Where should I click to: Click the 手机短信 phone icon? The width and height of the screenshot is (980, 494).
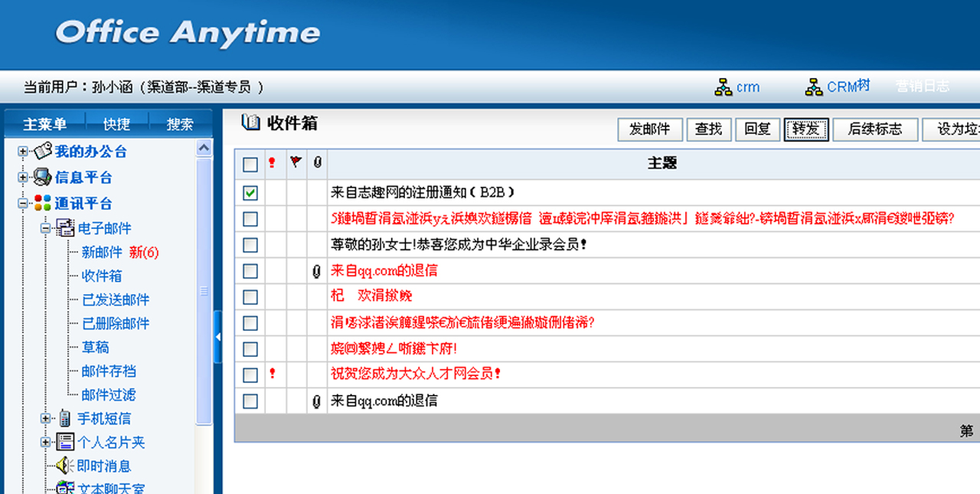click(x=65, y=418)
